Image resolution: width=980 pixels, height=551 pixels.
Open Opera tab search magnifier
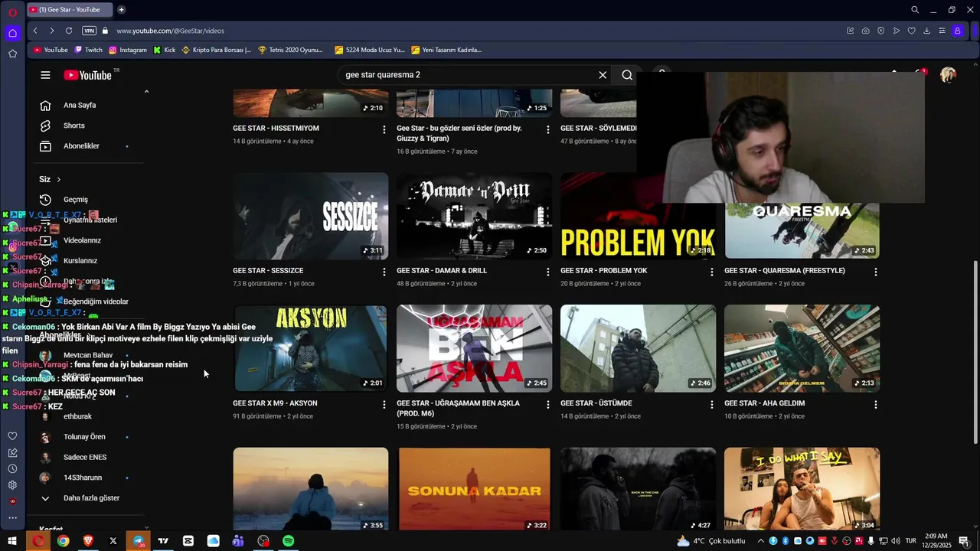click(915, 10)
